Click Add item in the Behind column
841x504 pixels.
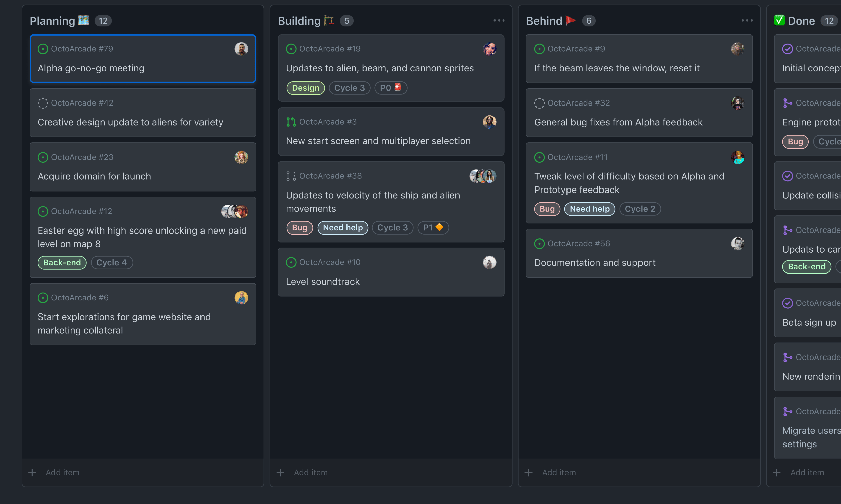click(x=558, y=472)
